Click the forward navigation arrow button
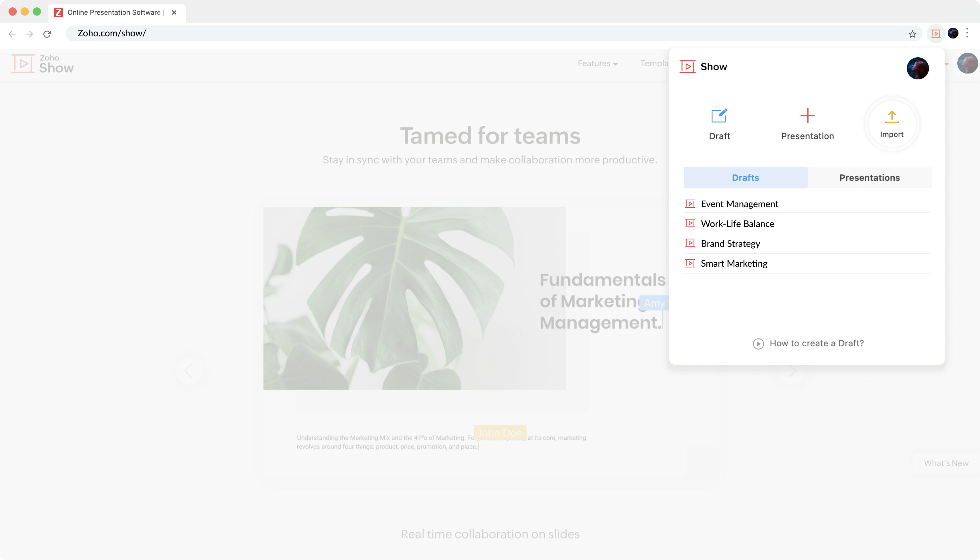This screenshot has height=560, width=980. coord(29,33)
